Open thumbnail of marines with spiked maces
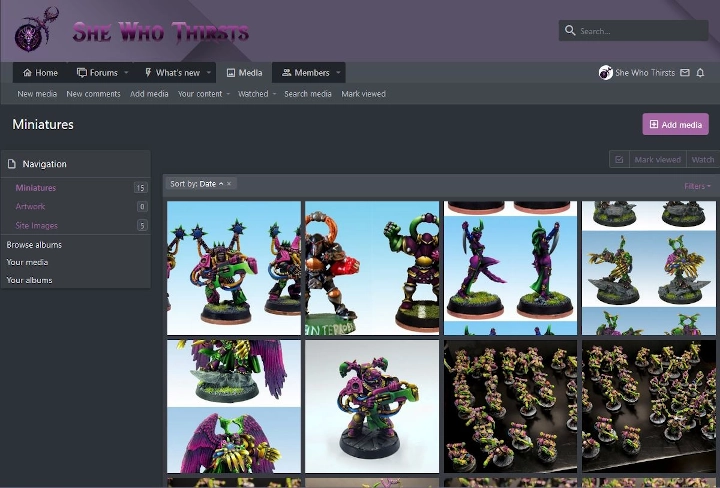 tap(234, 268)
